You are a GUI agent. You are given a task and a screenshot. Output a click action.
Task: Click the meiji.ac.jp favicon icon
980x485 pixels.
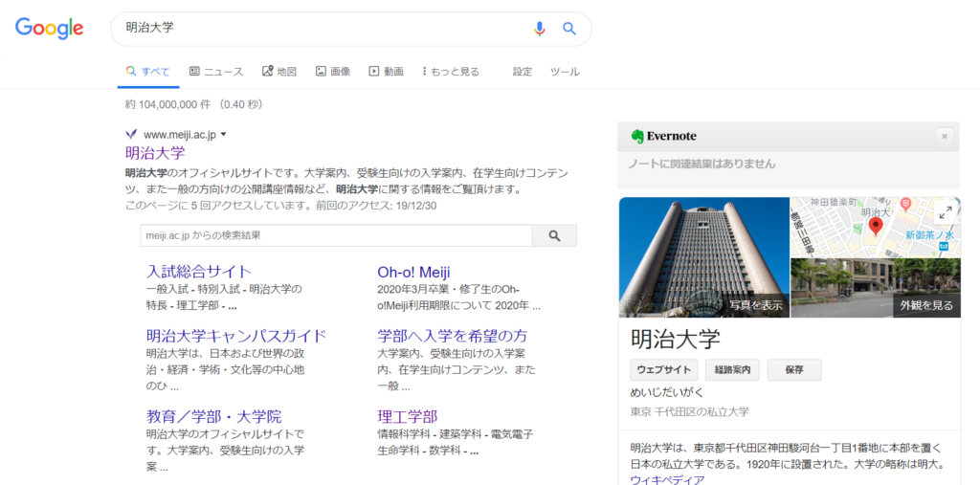click(x=130, y=134)
